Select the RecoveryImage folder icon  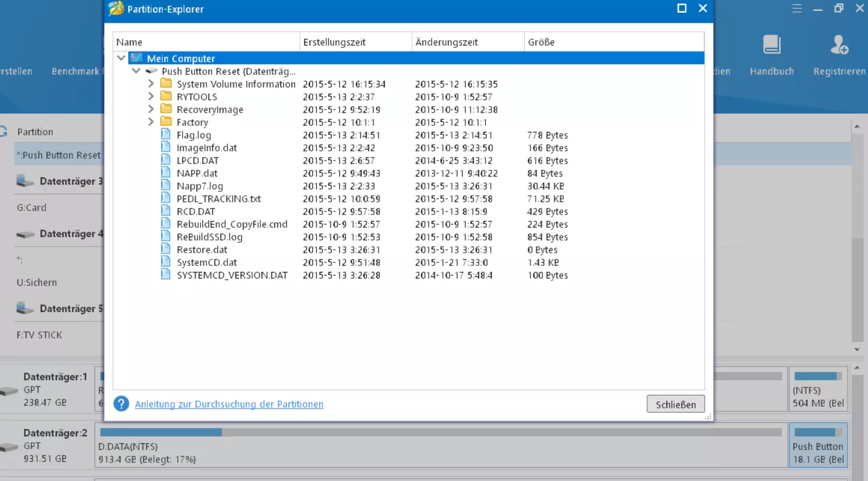[x=166, y=109]
